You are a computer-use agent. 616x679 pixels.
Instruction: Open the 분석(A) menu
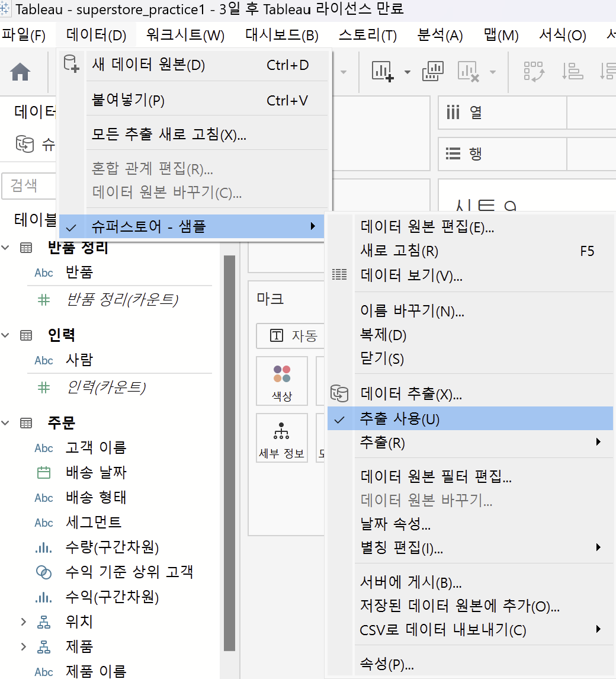[x=440, y=34]
